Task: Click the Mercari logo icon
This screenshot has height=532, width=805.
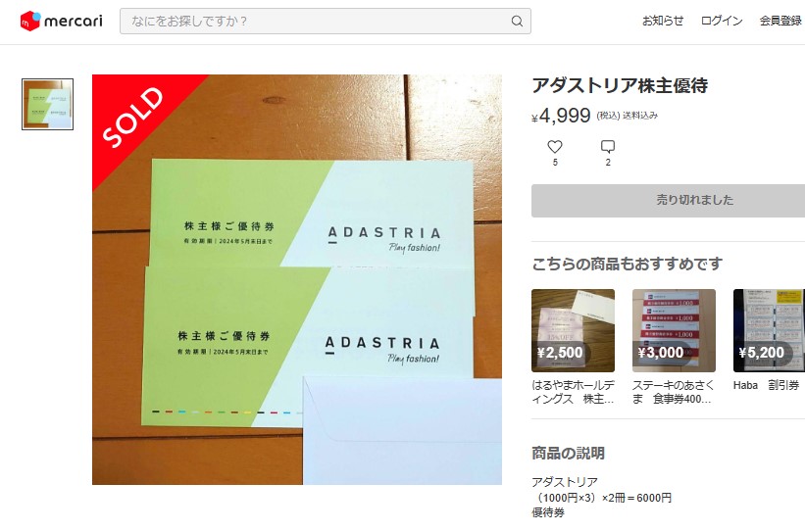Action: click(x=29, y=21)
